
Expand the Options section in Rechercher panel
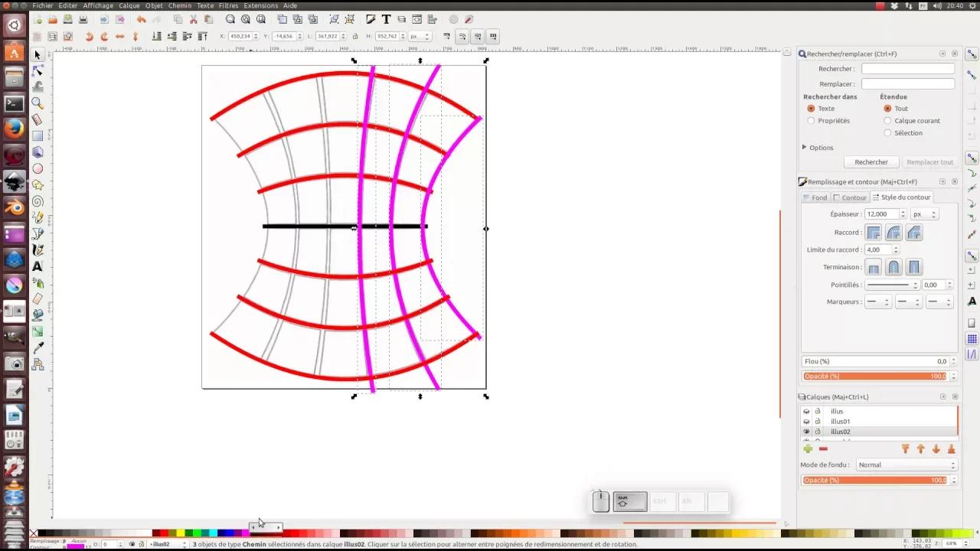pos(804,147)
